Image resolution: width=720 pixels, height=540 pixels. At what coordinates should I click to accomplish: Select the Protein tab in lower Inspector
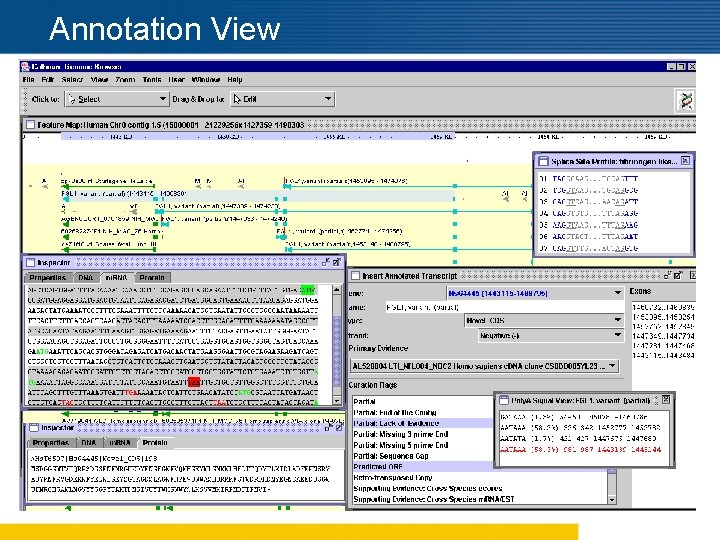tap(155, 443)
